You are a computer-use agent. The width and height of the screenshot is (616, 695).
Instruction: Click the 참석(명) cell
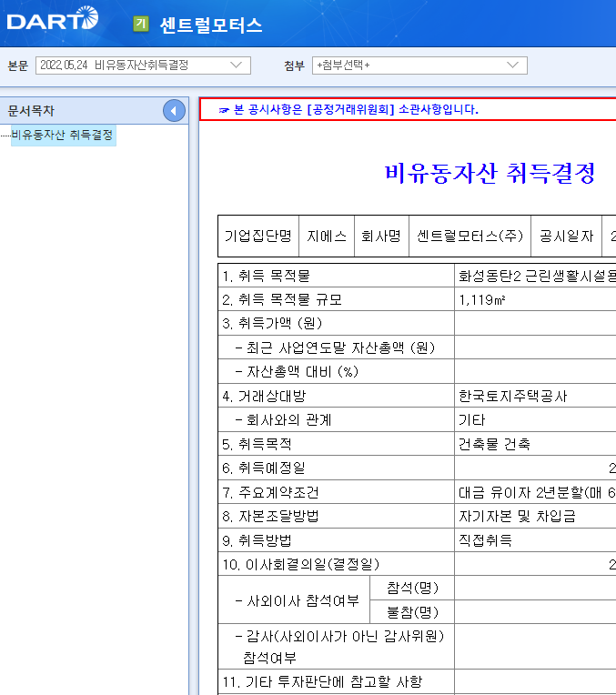point(412,589)
